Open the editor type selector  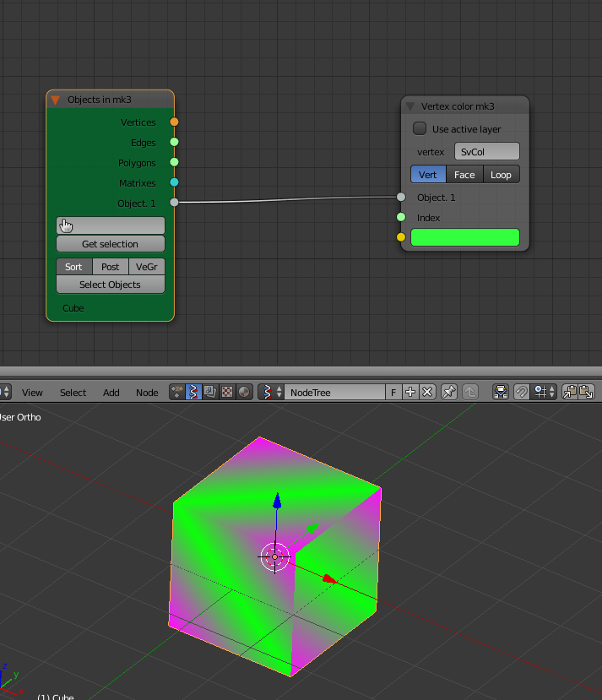5,392
